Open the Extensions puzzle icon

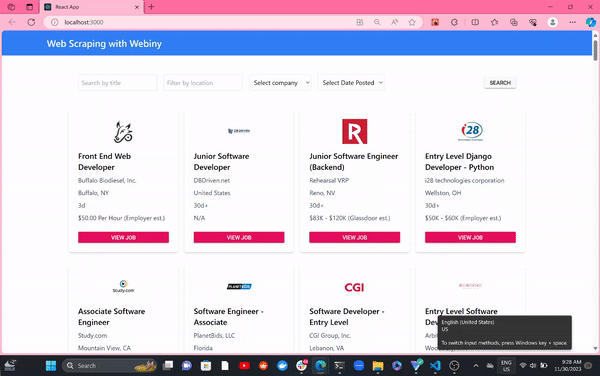(x=454, y=22)
